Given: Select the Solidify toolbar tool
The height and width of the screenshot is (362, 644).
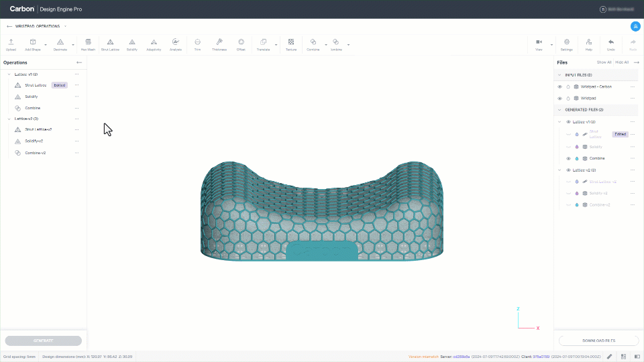Looking at the screenshot, I should [132, 44].
